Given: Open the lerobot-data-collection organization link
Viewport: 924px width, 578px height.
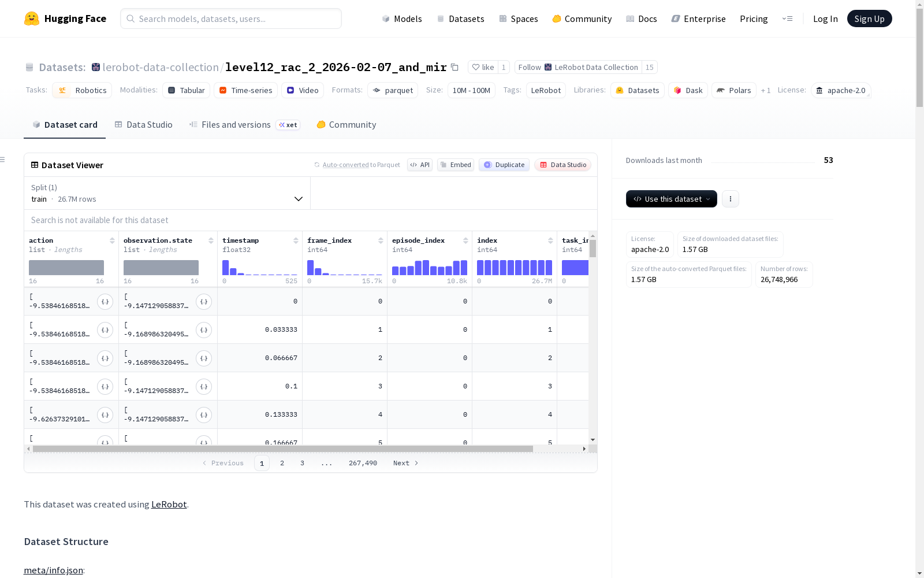Looking at the screenshot, I should click(161, 67).
